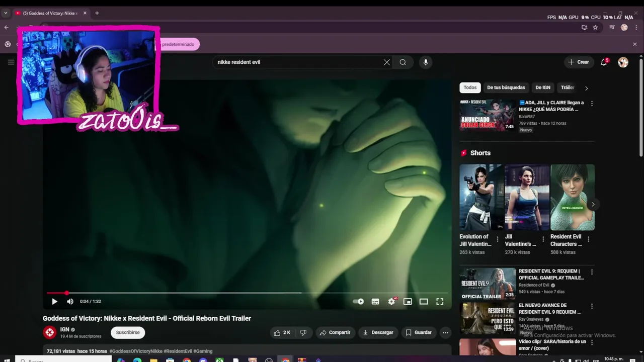The image size is (644, 362).
Task: Open the Crear create menu
Action: point(578,62)
